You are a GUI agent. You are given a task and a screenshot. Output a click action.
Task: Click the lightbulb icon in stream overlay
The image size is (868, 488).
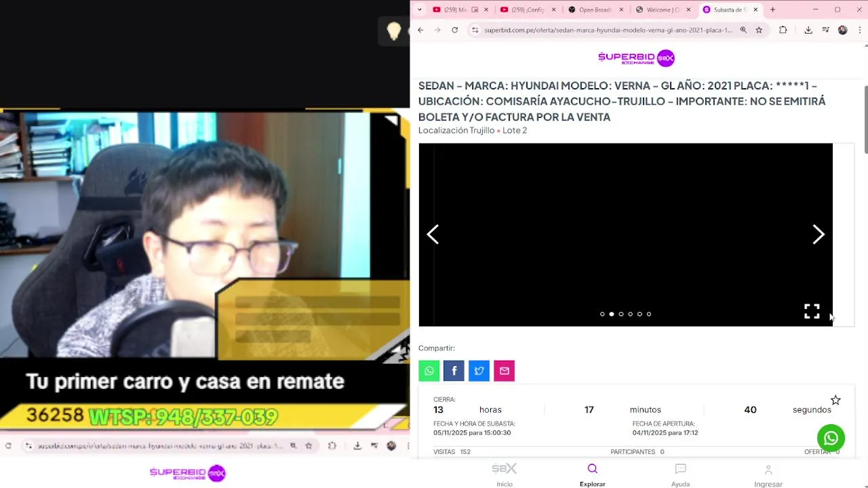pos(394,31)
